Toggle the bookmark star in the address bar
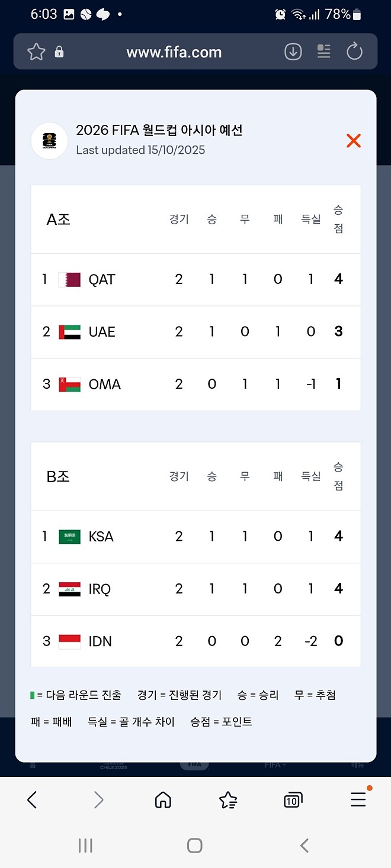 click(x=36, y=51)
